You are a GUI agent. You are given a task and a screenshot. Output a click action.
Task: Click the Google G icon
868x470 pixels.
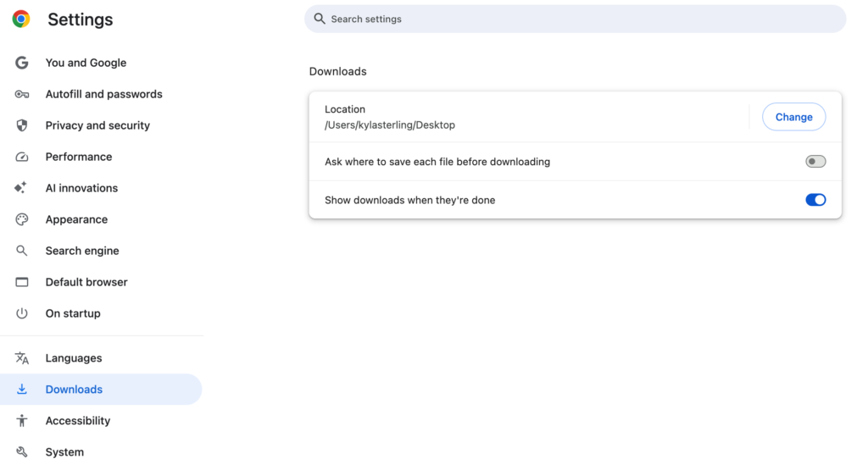21,63
